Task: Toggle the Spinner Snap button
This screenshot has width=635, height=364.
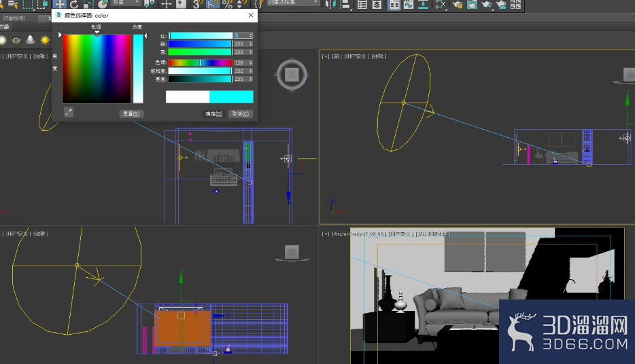Action: [x=242, y=4]
